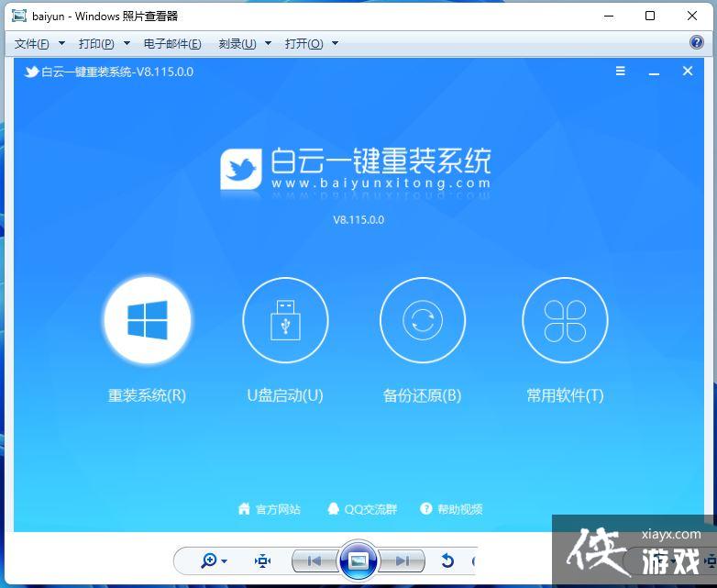Click the question mark help video icon
Viewport: 717px width, 588px height.
pos(425,508)
